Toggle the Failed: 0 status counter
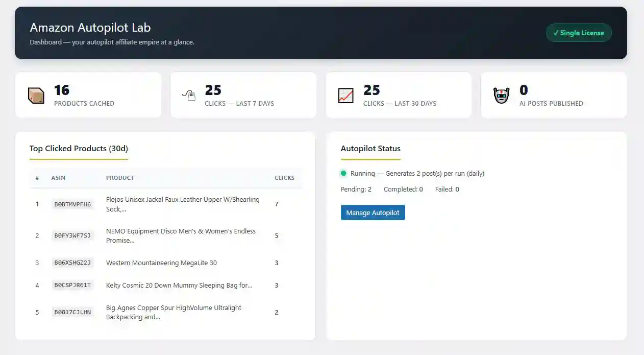The width and height of the screenshot is (644, 355). [447, 189]
